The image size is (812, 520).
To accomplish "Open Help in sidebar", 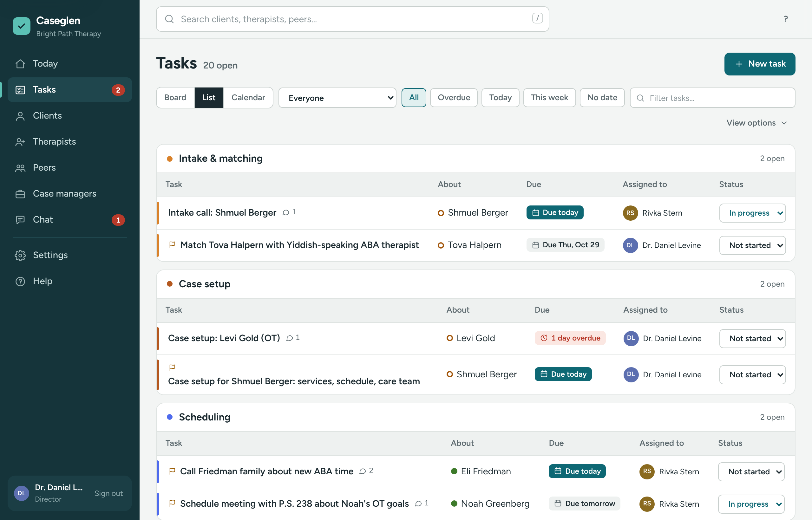I will pos(69,281).
